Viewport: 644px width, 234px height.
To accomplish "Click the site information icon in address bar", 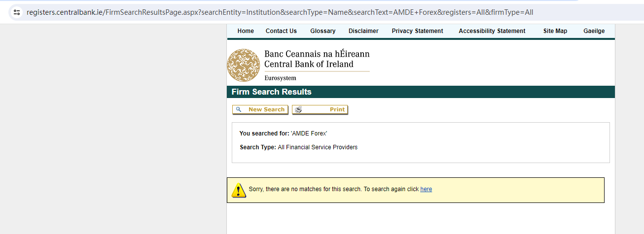I will (16, 12).
